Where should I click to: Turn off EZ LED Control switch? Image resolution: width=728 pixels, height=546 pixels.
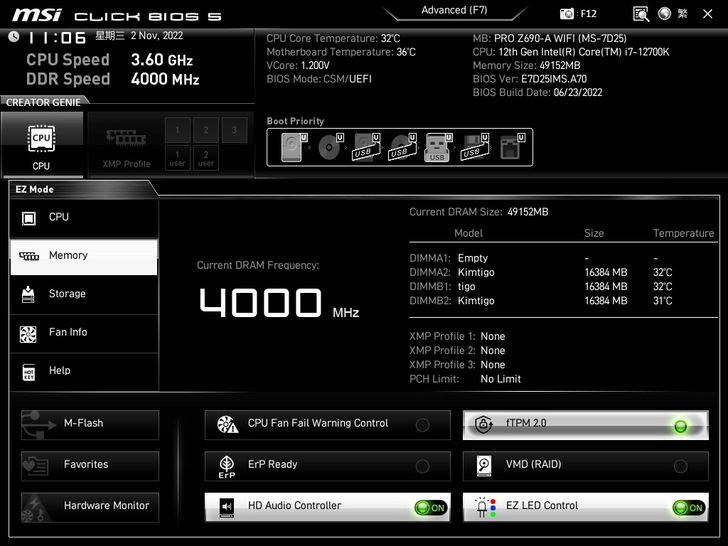point(689,508)
